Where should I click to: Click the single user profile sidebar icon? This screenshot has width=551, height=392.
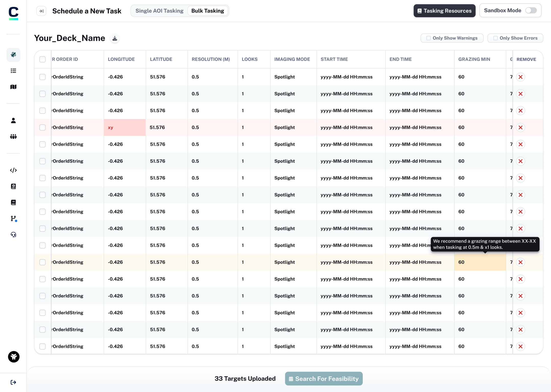click(x=13, y=120)
